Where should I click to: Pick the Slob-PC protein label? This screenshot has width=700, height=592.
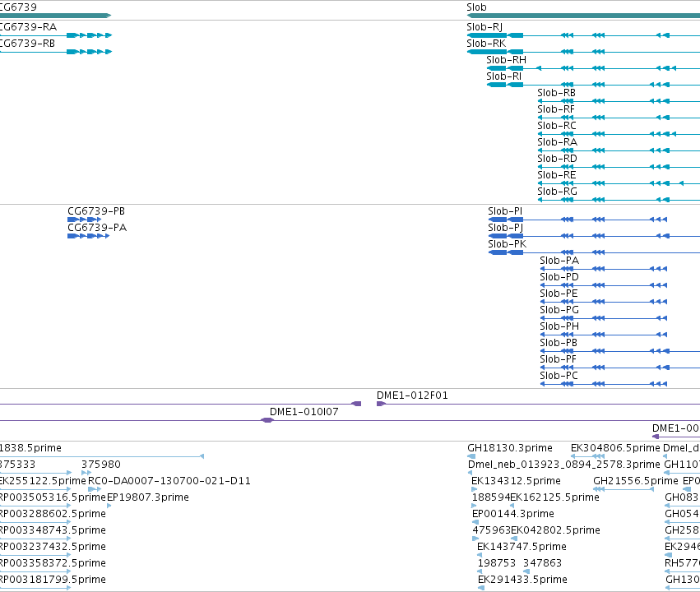559,376
